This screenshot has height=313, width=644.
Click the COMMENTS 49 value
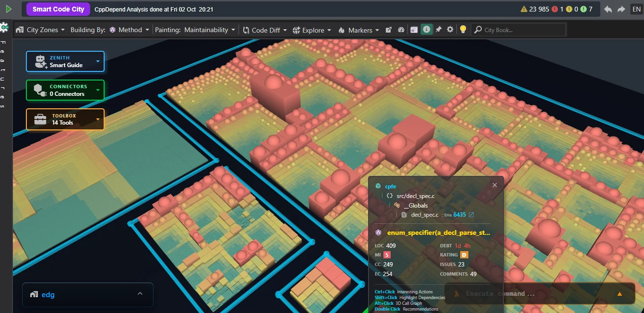point(473,274)
